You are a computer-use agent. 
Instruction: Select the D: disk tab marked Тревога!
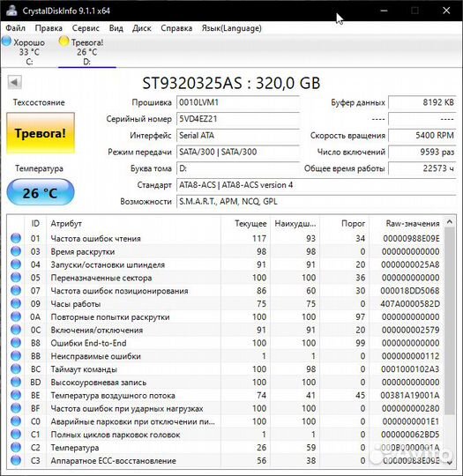coord(87,51)
